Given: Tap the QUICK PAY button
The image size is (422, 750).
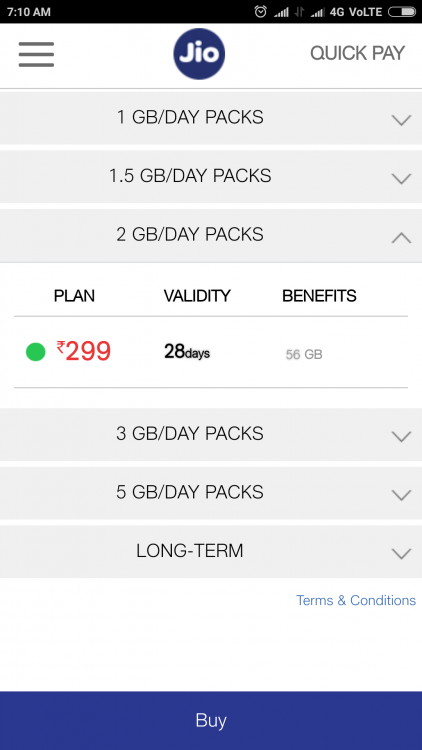Looking at the screenshot, I should (357, 53).
